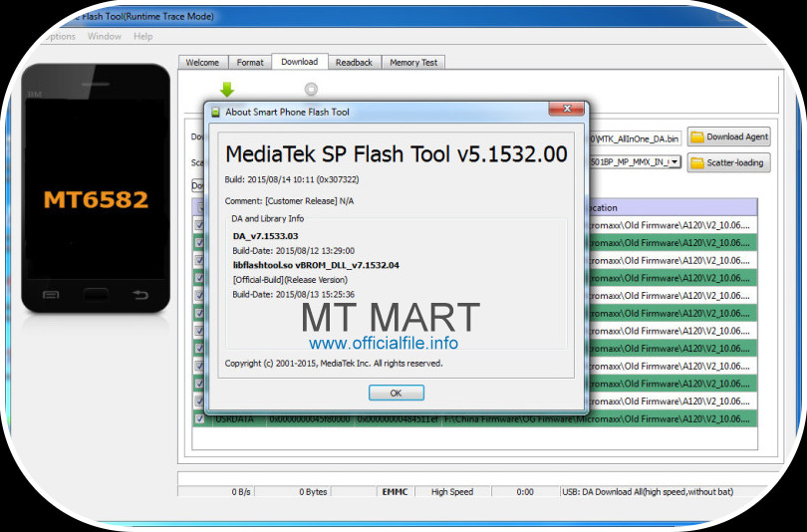Click the Build-Date: 2015/08/12 13:29:00 line
Viewport: 807px width, 532px height.
pos(293,251)
